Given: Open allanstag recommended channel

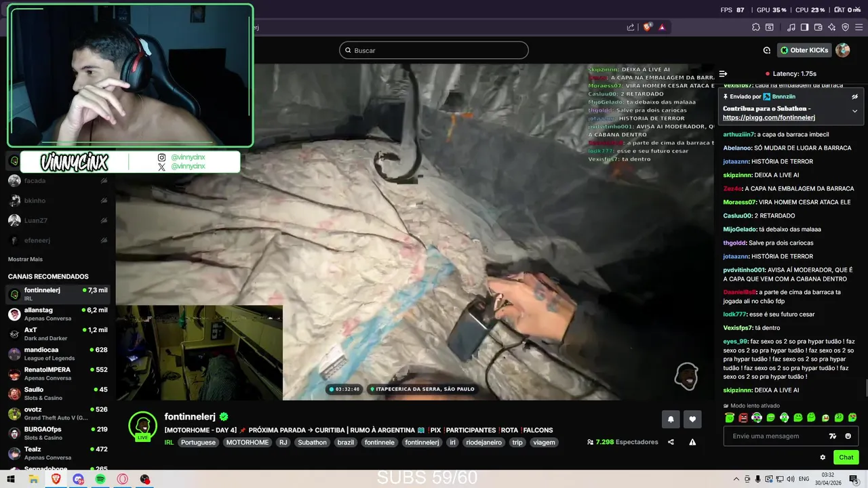Looking at the screenshot, I should [x=58, y=314].
